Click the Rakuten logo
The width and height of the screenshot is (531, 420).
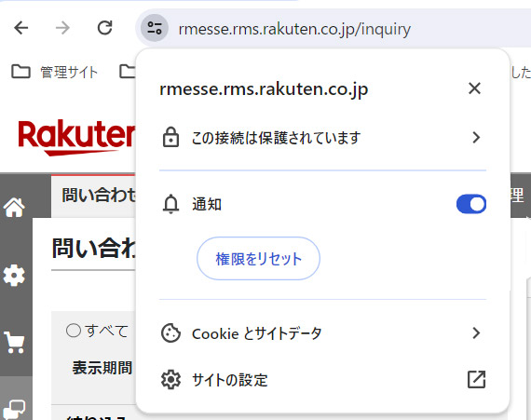pyautogui.click(x=77, y=138)
